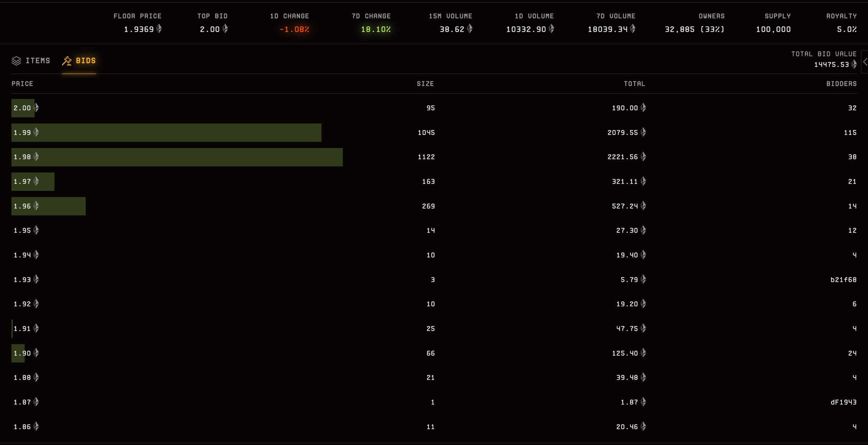The width and height of the screenshot is (868, 445).
Task: Sort by the Bidders column header
Action: coord(841,84)
